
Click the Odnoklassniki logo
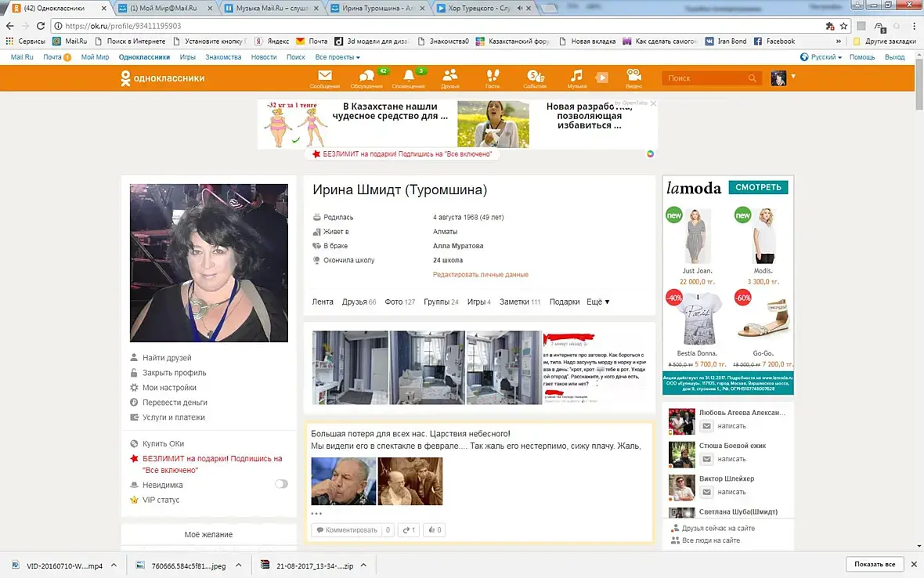(163, 78)
